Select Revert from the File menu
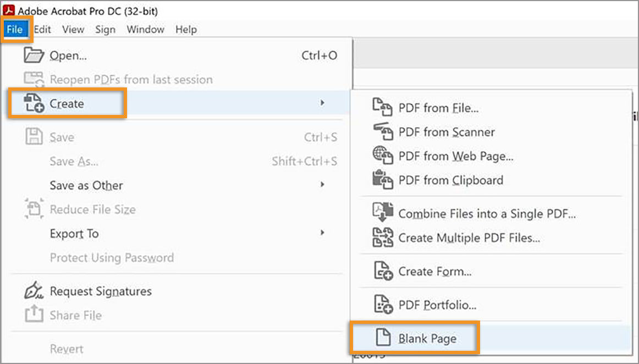This screenshot has height=364, width=639. (x=67, y=349)
